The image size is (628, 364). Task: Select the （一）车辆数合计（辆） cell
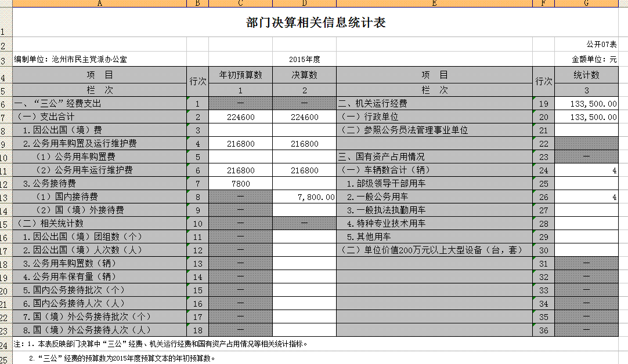pyautogui.click(x=434, y=170)
